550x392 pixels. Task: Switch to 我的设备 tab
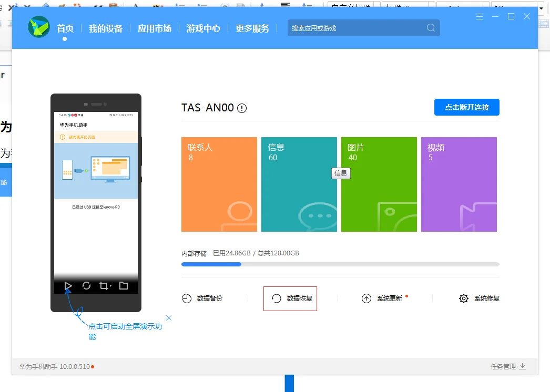tap(106, 28)
